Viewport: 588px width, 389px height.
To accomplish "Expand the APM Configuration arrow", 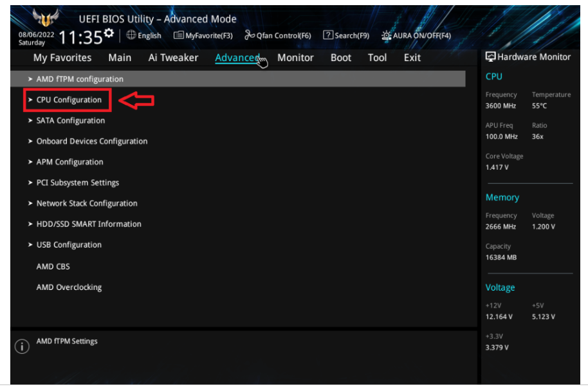I will coord(30,162).
